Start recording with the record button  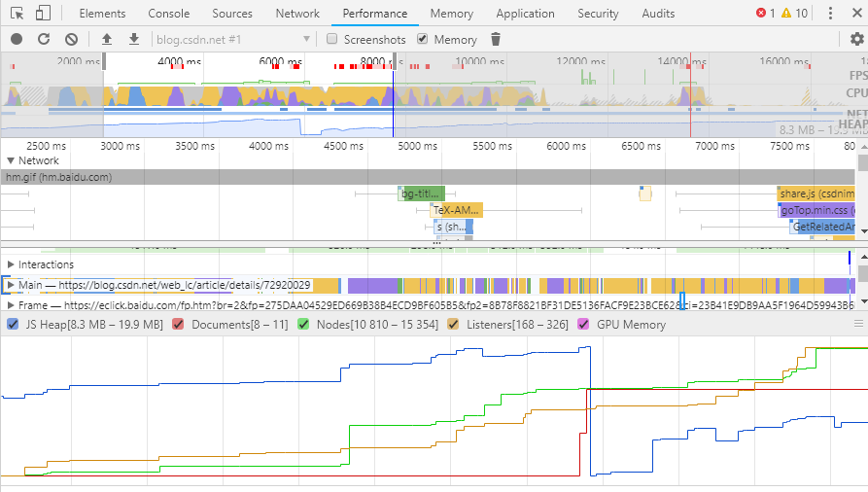pyautogui.click(x=17, y=39)
